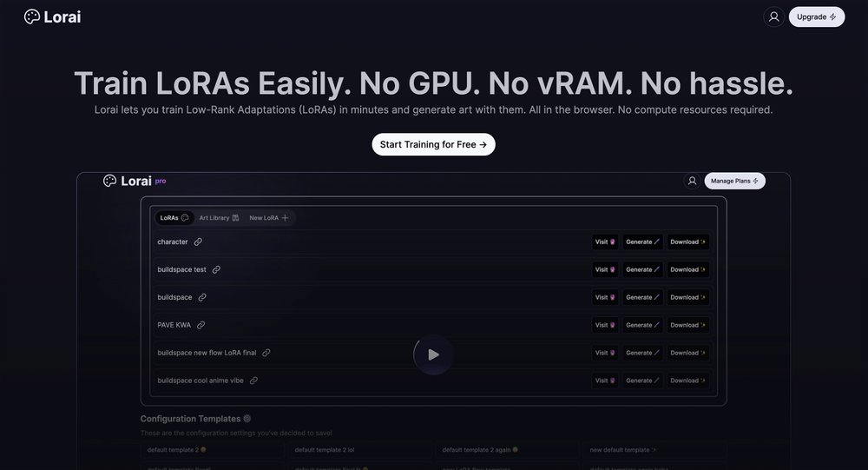Screen dimensions: 868x470
Task: Select the LoRAs tab
Action: [x=174, y=218]
